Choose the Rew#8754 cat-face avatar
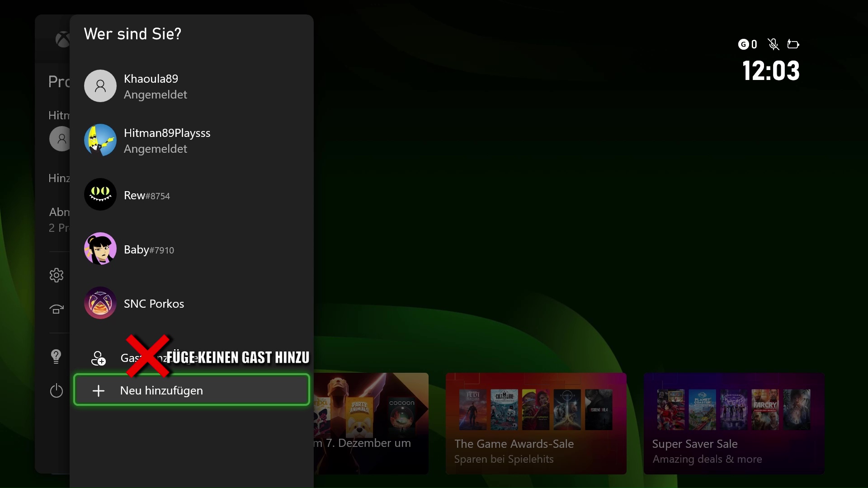Image resolution: width=868 pixels, height=488 pixels. (x=100, y=194)
